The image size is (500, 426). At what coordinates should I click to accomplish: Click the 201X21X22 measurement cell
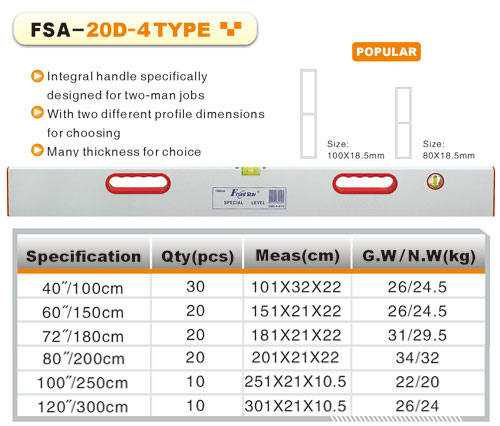click(x=295, y=358)
